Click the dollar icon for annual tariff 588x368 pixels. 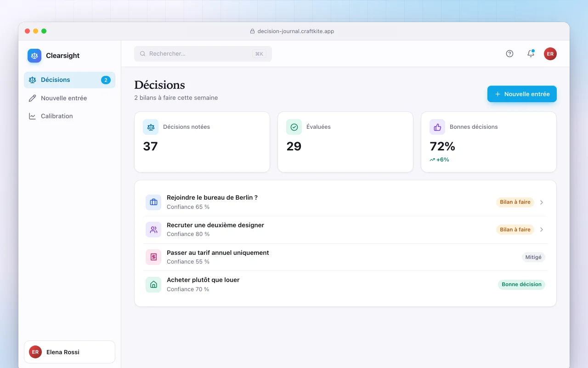pyautogui.click(x=153, y=257)
